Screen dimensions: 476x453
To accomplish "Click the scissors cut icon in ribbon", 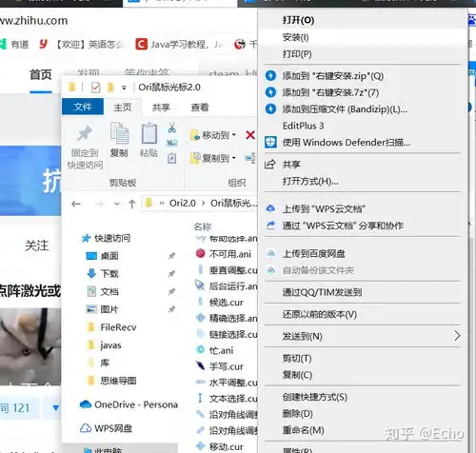I will pyautogui.click(x=172, y=128).
